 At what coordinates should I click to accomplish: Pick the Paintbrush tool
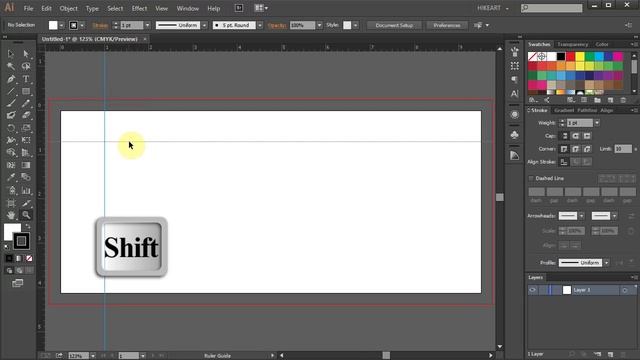(x=11, y=104)
